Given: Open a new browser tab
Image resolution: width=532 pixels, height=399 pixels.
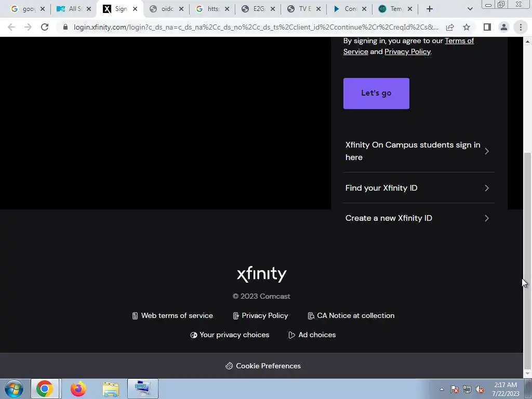Looking at the screenshot, I should [430, 9].
